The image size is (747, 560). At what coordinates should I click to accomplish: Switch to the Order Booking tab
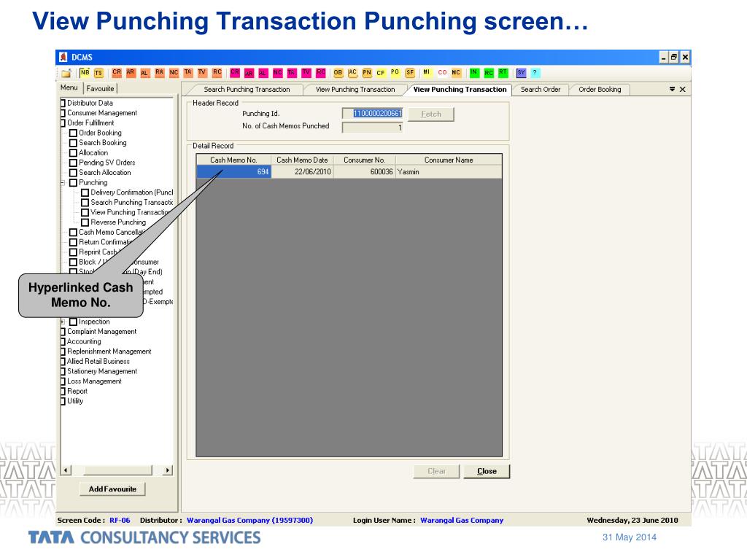click(x=600, y=90)
